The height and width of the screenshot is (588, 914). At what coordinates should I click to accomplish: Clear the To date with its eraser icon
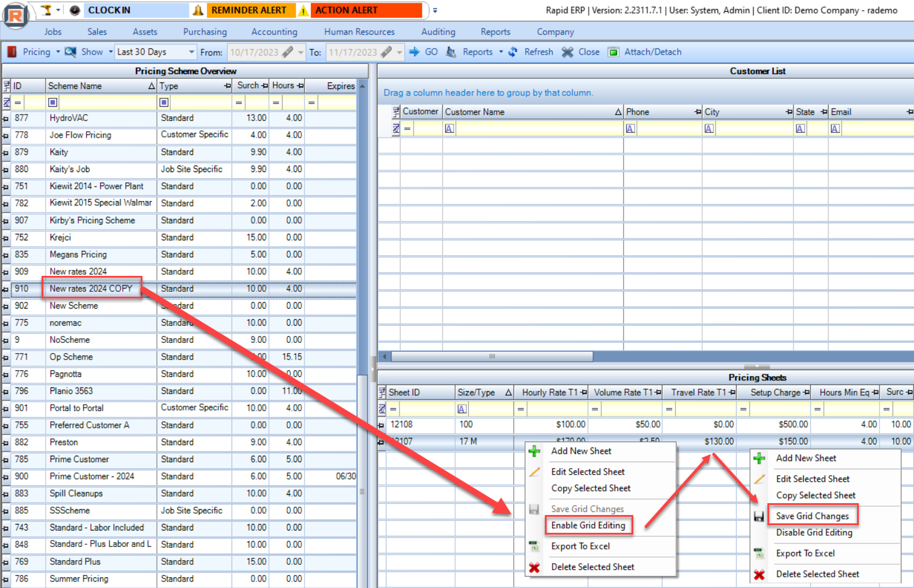[x=386, y=52]
